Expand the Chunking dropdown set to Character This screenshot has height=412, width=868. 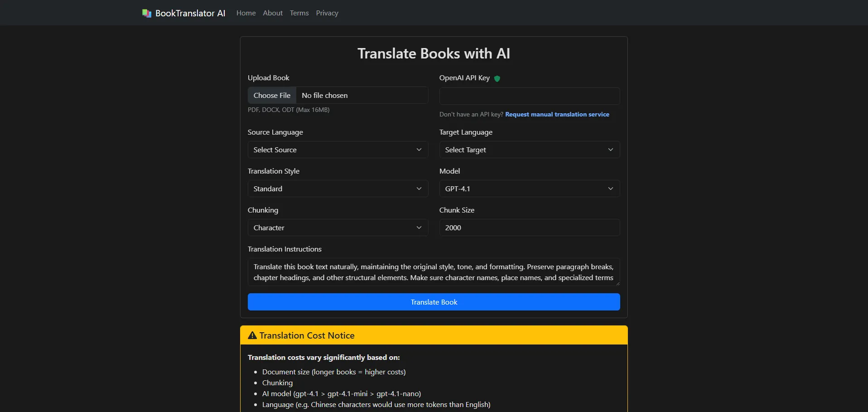(x=338, y=228)
